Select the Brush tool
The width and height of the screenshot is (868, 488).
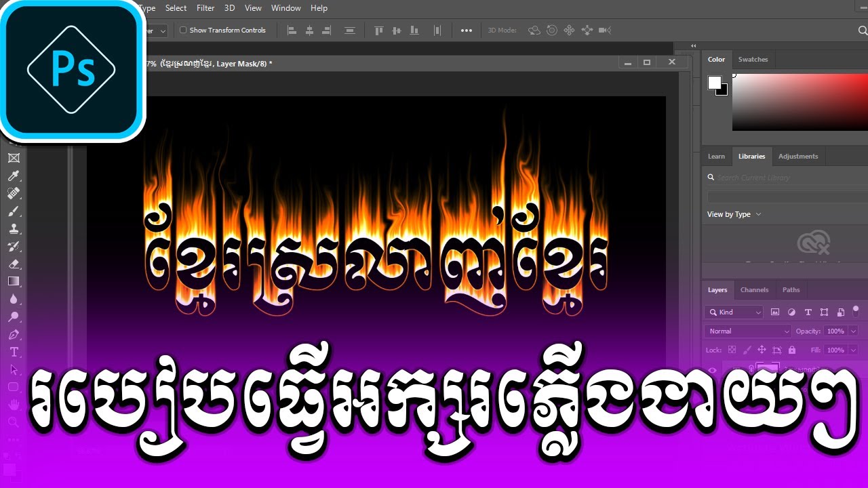(14, 211)
